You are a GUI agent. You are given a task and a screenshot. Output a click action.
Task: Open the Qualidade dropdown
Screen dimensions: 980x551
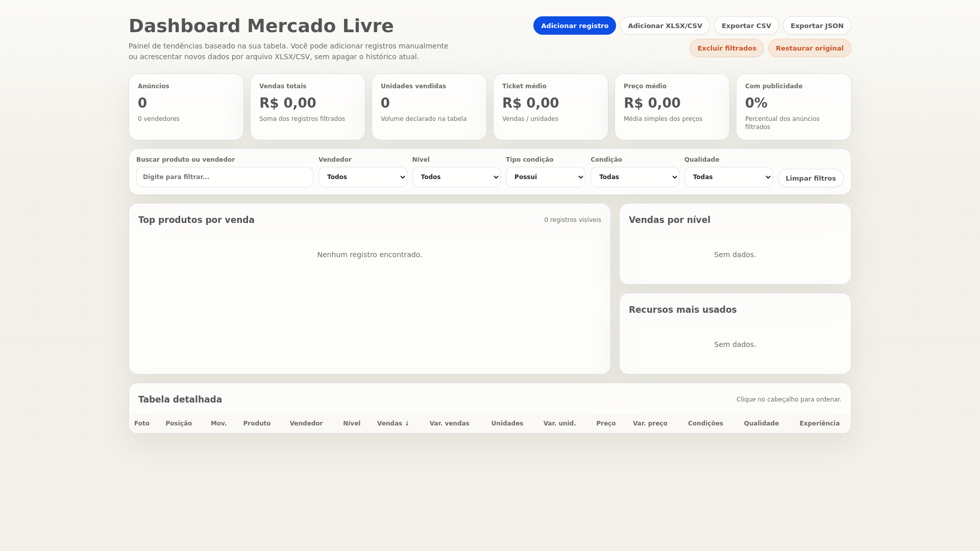[728, 177]
